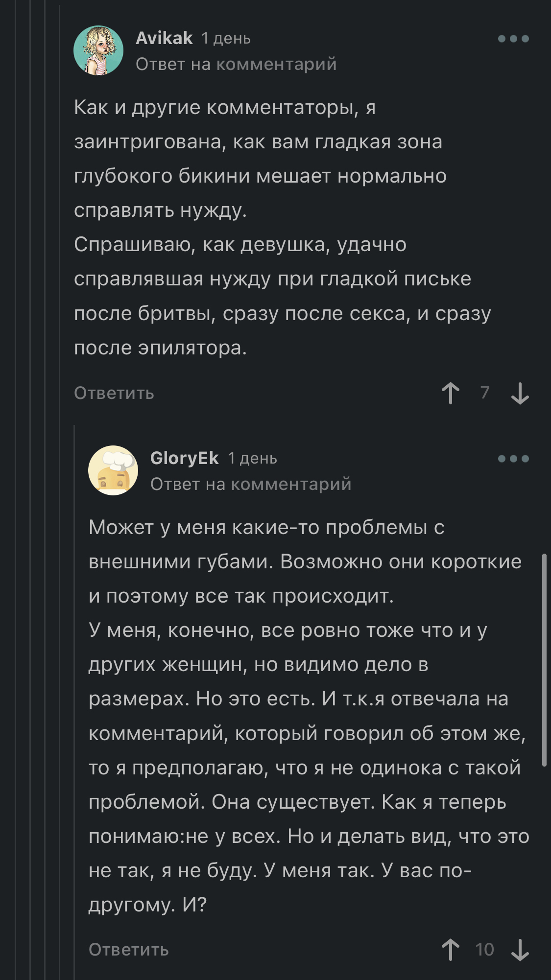Downvote the Avikak comment

click(520, 393)
